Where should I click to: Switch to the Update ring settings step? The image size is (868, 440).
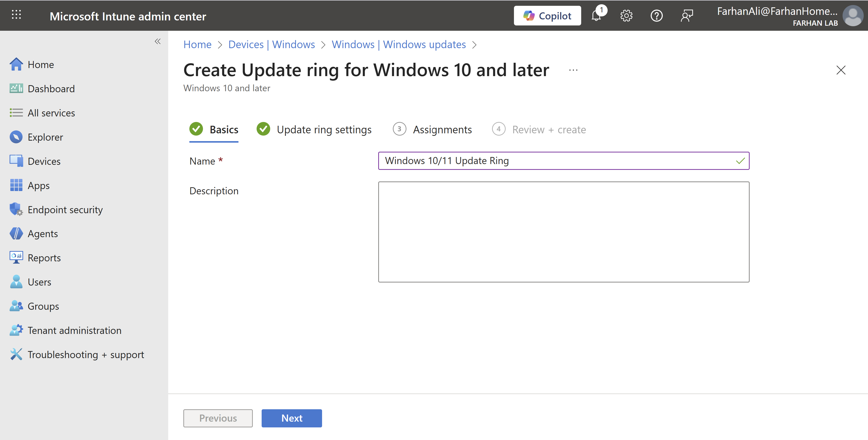[x=324, y=130]
